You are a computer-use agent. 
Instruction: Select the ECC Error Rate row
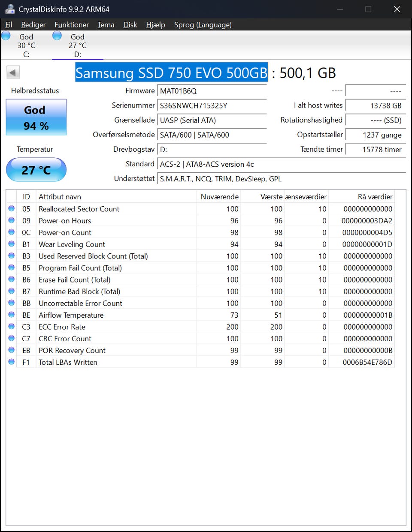pyautogui.click(x=201, y=327)
